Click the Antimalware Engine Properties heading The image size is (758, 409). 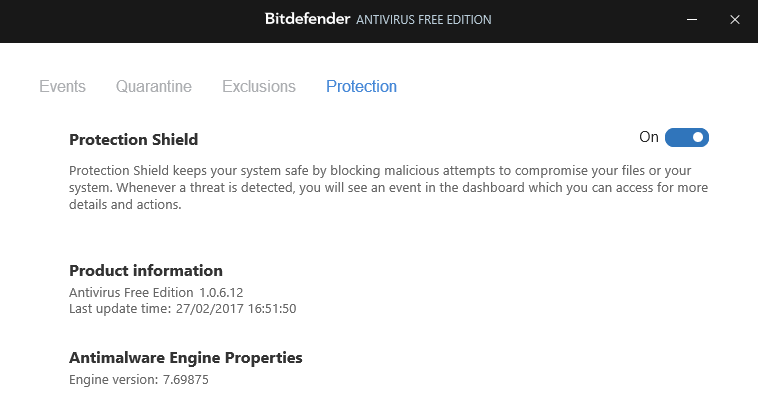185,357
